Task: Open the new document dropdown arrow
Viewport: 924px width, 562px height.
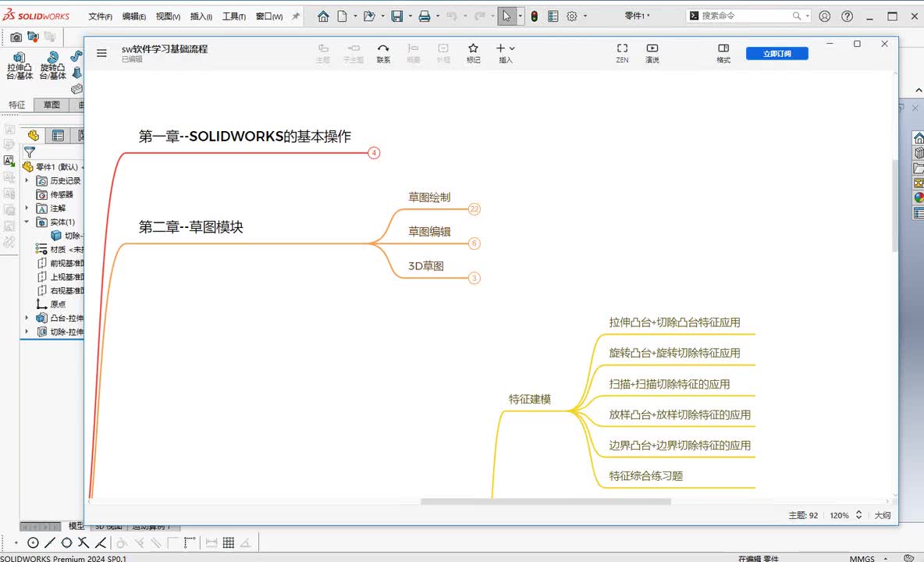Action: pyautogui.click(x=355, y=16)
